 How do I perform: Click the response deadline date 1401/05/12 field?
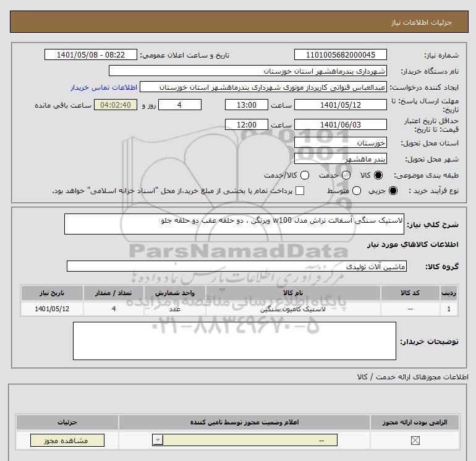pos(340,105)
